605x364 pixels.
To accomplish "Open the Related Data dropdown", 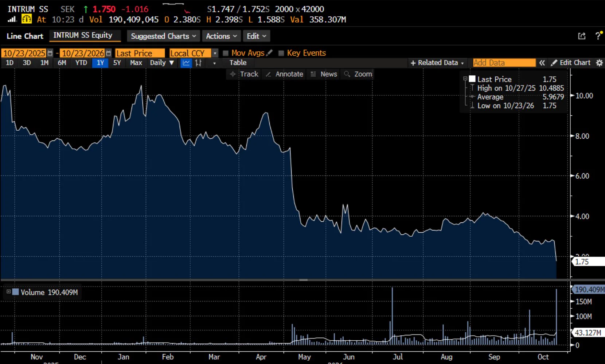I will point(437,63).
